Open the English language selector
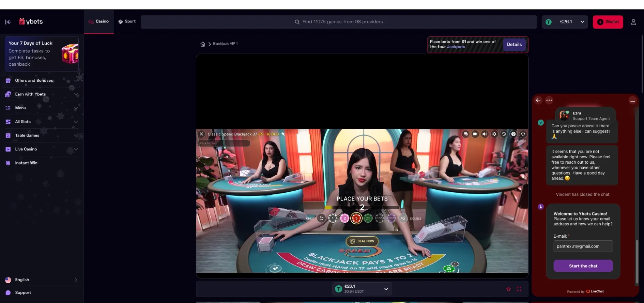The image size is (644, 303). pos(42,280)
